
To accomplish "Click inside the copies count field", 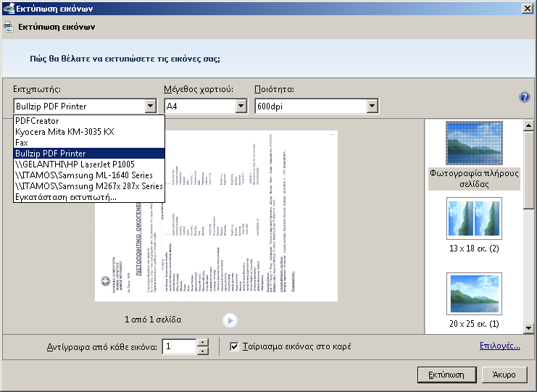I will (178, 347).
